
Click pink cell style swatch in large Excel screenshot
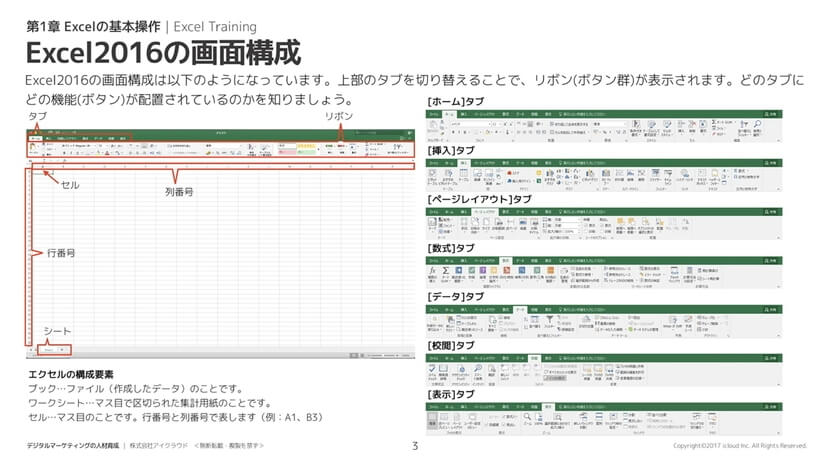(x=286, y=152)
